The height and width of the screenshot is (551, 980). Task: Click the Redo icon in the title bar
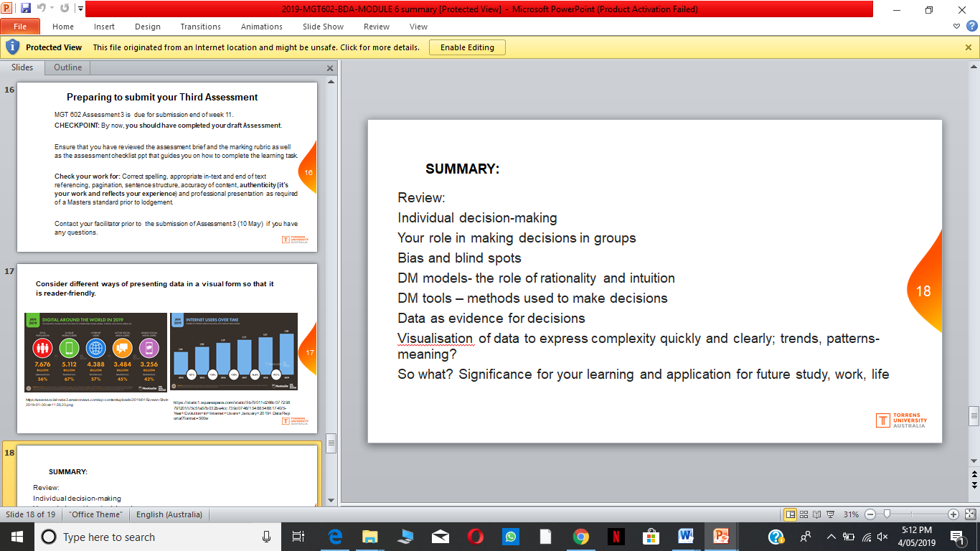pos(65,9)
